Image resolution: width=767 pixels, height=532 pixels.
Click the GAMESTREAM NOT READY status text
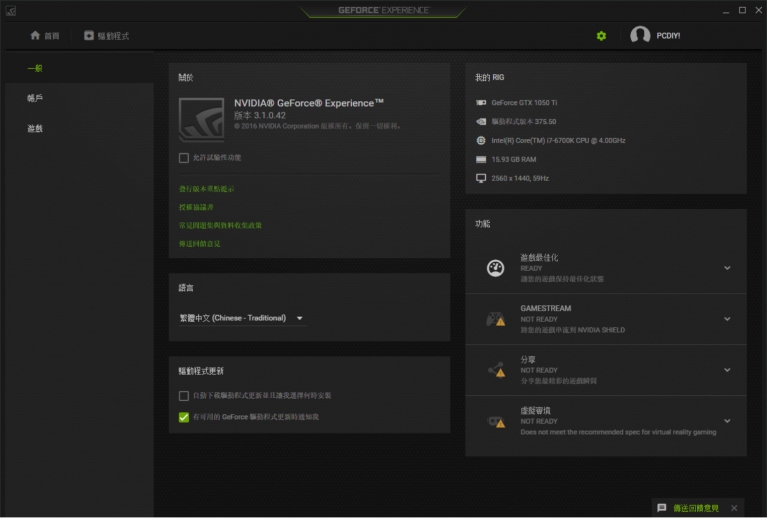(539, 319)
